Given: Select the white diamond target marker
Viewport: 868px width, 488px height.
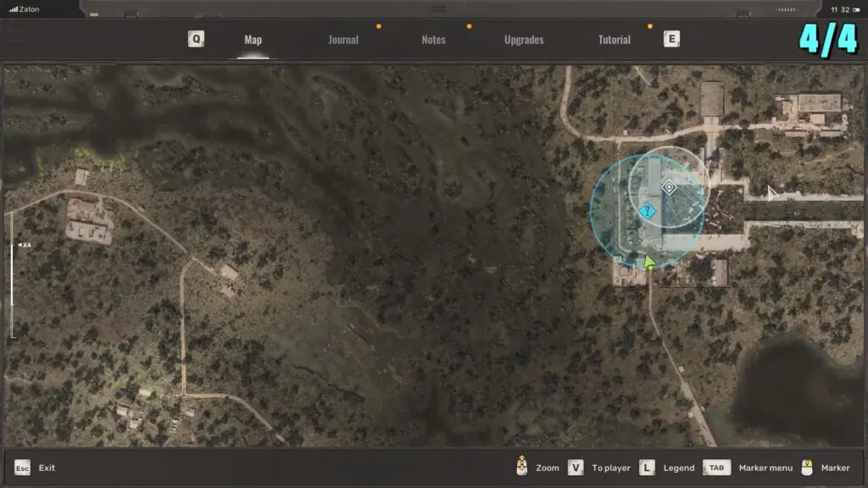Looking at the screenshot, I should 668,187.
